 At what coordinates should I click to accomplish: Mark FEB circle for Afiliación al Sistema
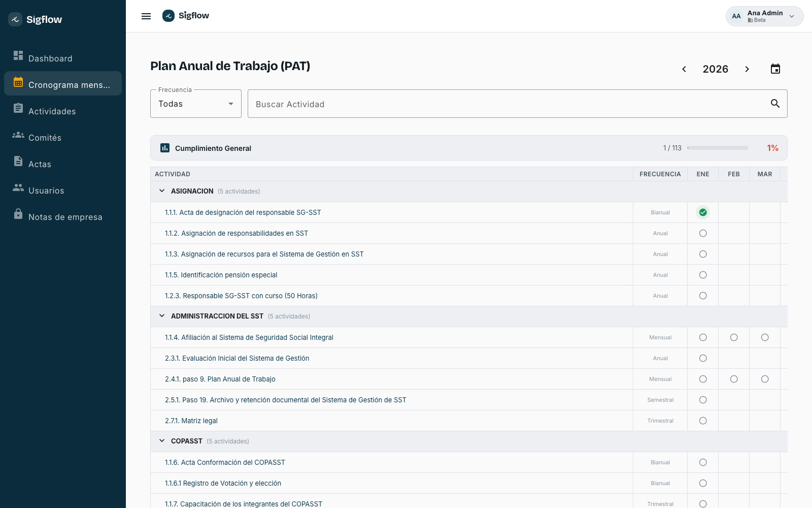pos(734,337)
